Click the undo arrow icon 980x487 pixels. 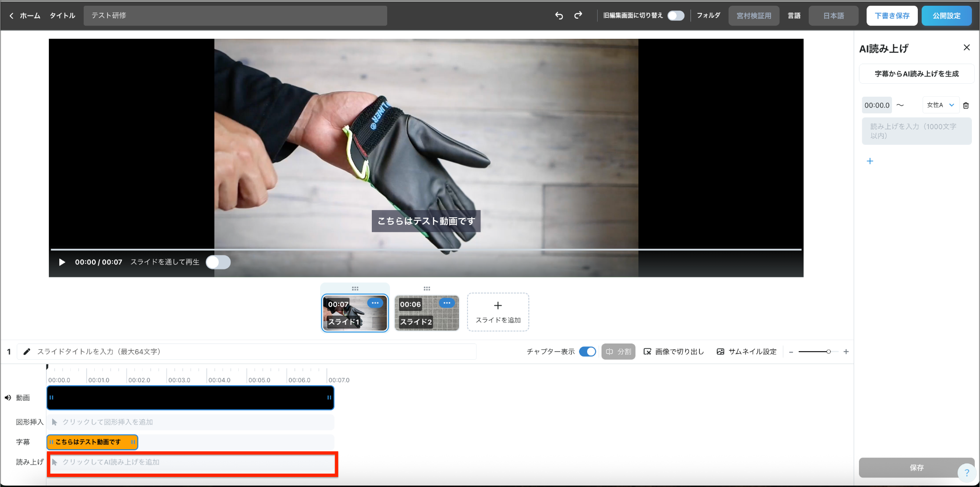tap(559, 15)
